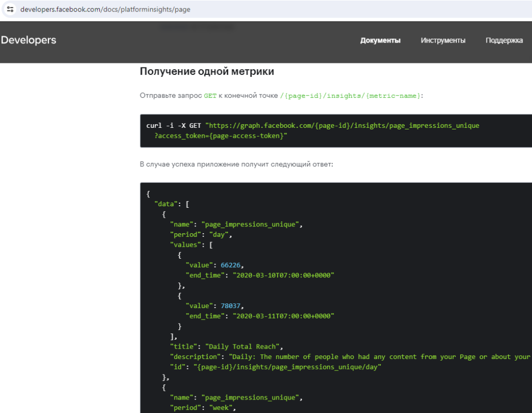Click the end_time 2020-03-11T07:00:00+0000 string
This screenshot has width=532, height=413.
[283, 316]
